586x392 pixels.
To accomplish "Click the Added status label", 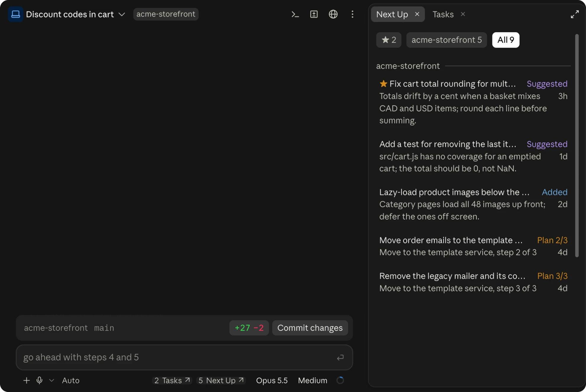I will point(554,192).
